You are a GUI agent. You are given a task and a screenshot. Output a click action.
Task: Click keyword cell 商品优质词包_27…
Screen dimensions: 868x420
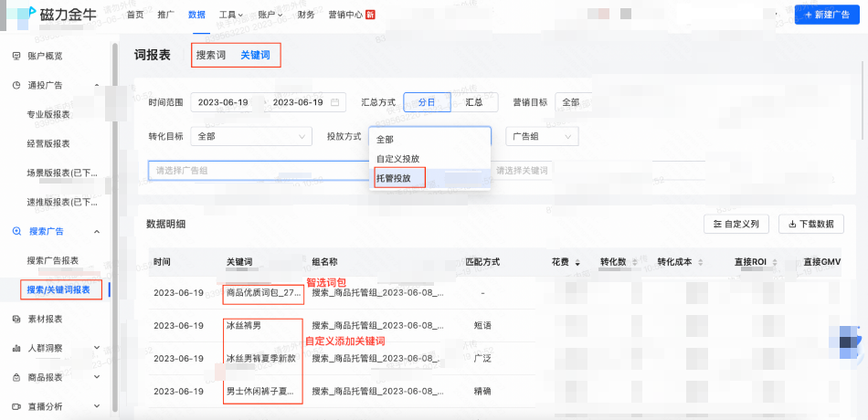263,293
